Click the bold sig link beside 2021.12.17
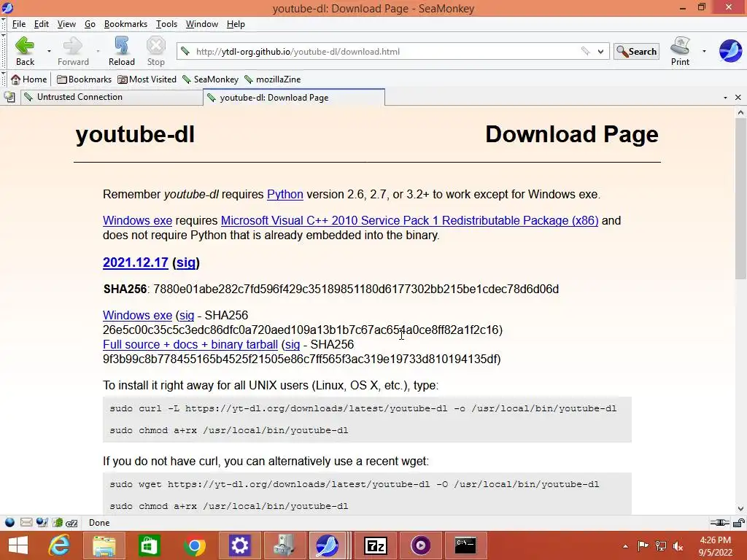The width and height of the screenshot is (747, 560). (x=186, y=262)
